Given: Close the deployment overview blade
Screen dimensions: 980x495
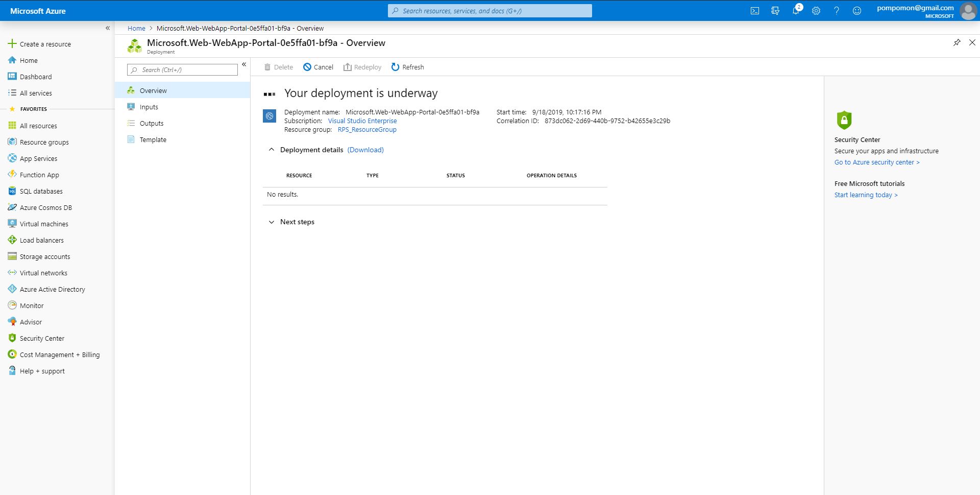Looking at the screenshot, I should (972, 43).
